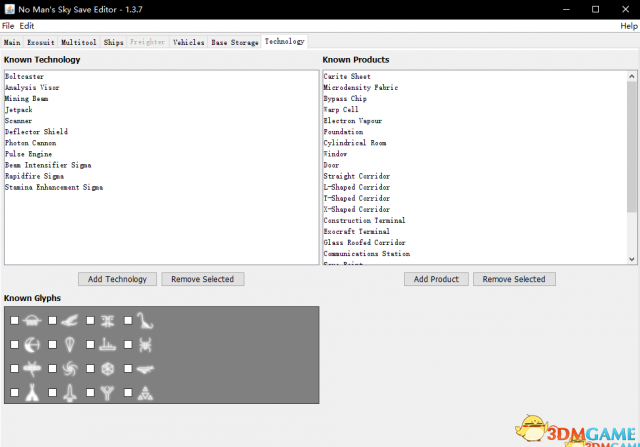This screenshot has height=447, width=640.
Task: Select the Technology tab
Action: point(284,41)
